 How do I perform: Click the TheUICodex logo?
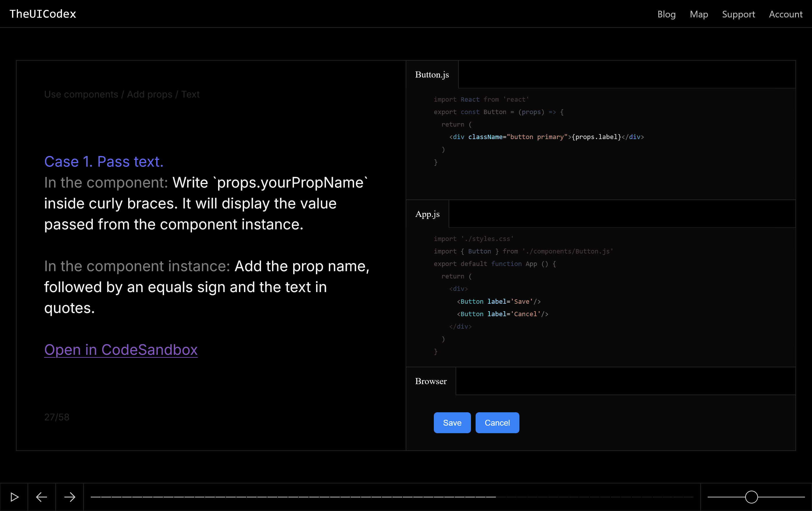pyautogui.click(x=43, y=14)
